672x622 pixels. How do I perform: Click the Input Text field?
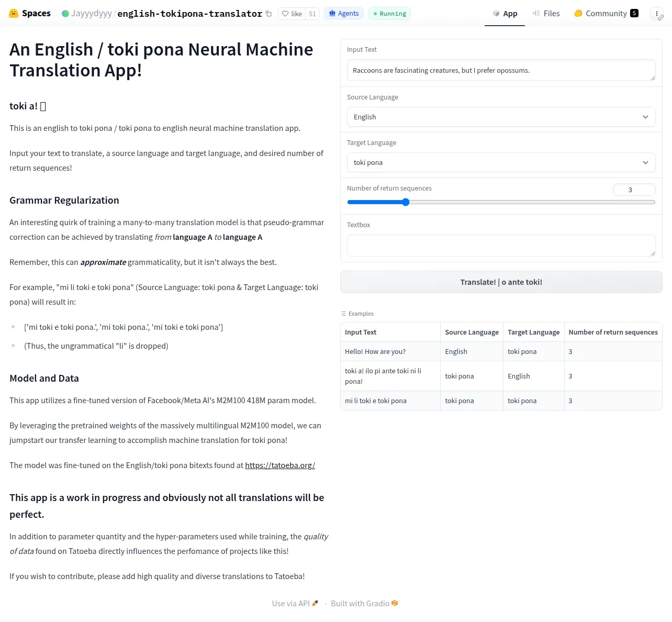pyautogui.click(x=501, y=70)
